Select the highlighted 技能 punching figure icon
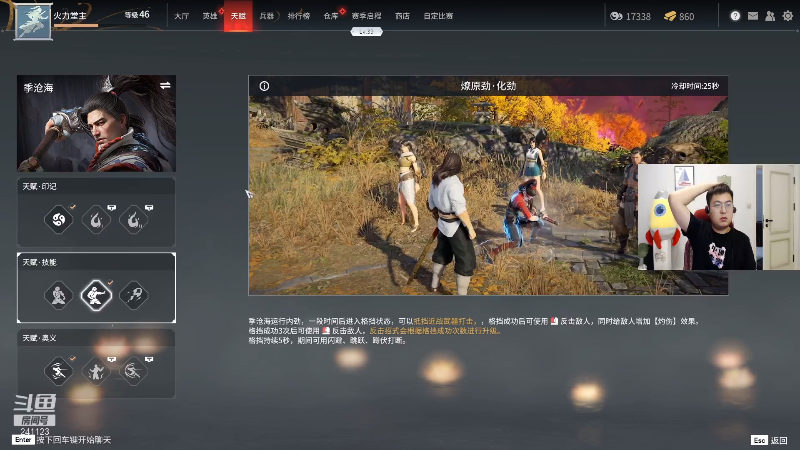This screenshot has width=800, height=450. click(96, 295)
